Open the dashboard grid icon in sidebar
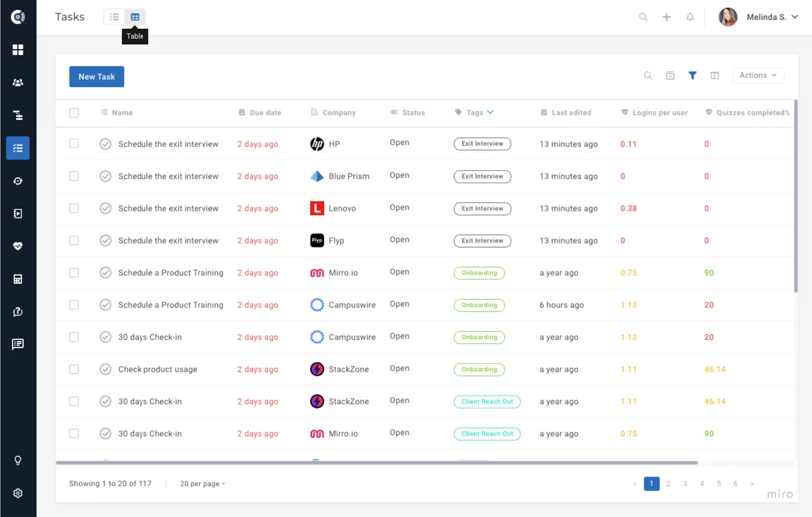Viewport: 812px width, 517px height. pyautogui.click(x=18, y=49)
